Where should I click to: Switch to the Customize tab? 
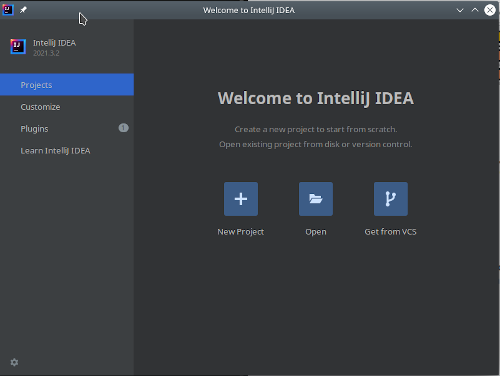click(x=67, y=107)
